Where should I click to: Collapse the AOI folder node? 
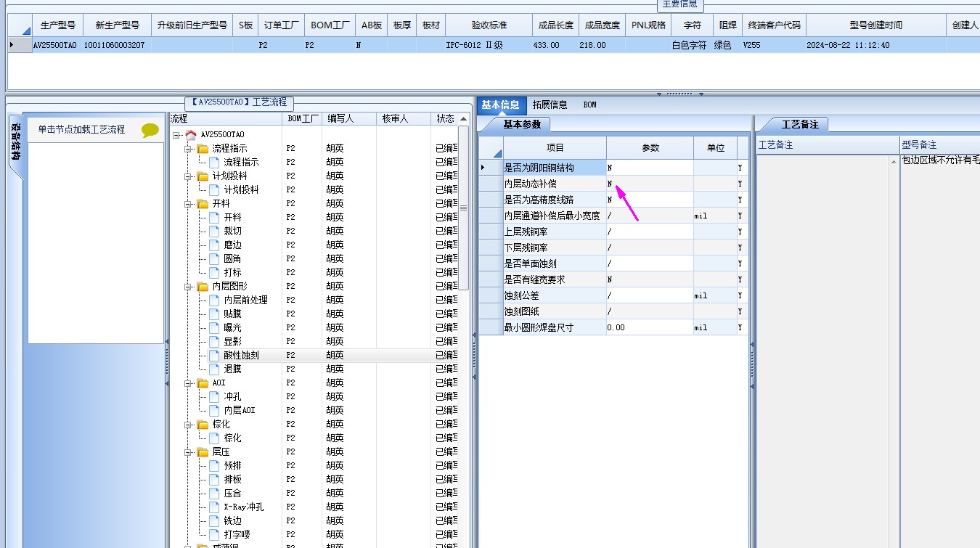[188, 383]
